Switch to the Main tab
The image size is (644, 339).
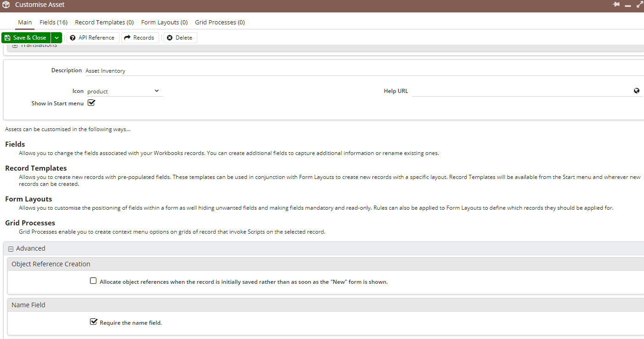click(25, 22)
